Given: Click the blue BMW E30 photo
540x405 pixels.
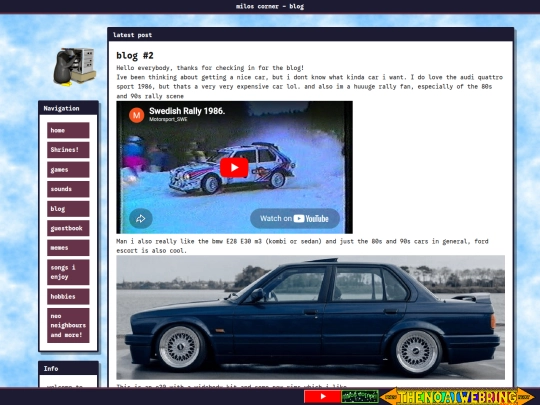Looking at the screenshot, I should click(311, 317).
